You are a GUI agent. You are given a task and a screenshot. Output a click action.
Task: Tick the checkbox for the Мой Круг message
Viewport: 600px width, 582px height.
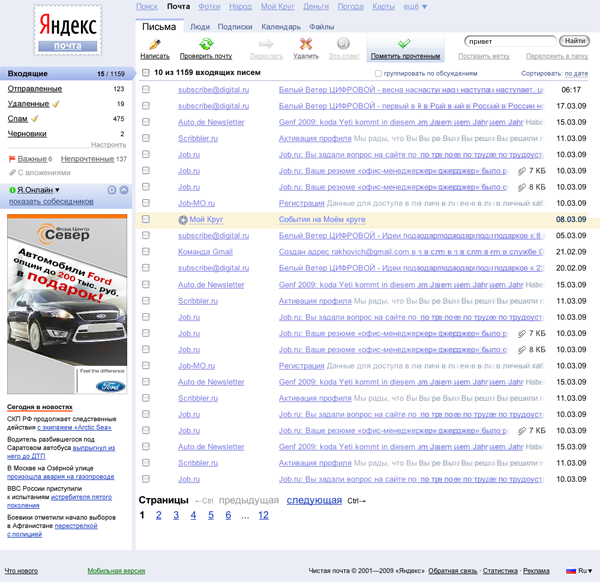146,219
